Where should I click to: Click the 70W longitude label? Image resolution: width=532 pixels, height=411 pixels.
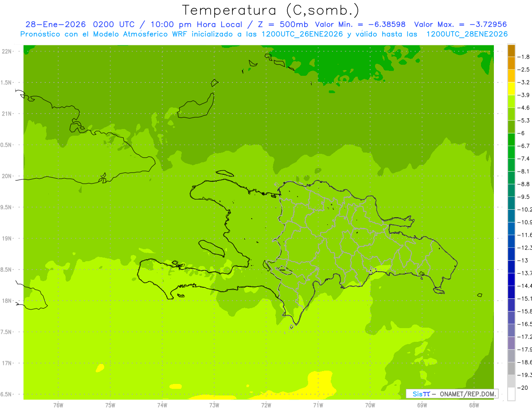coord(370,405)
